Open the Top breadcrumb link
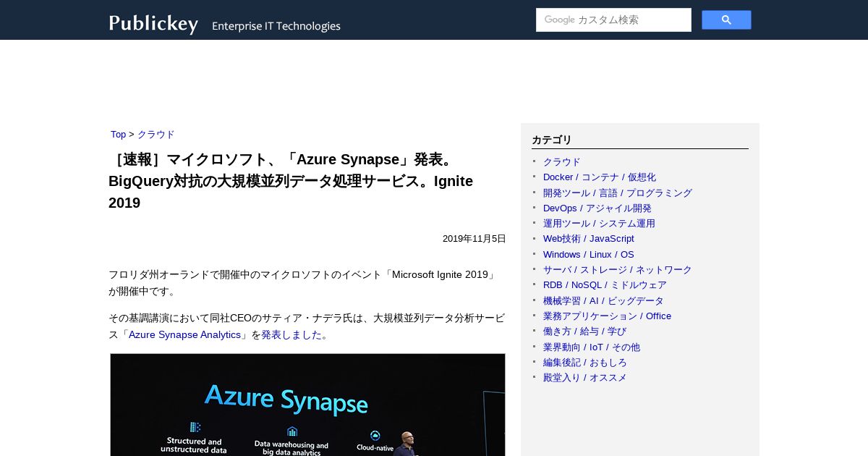The height and width of the screenshot is (456, 868). (118, 135)
